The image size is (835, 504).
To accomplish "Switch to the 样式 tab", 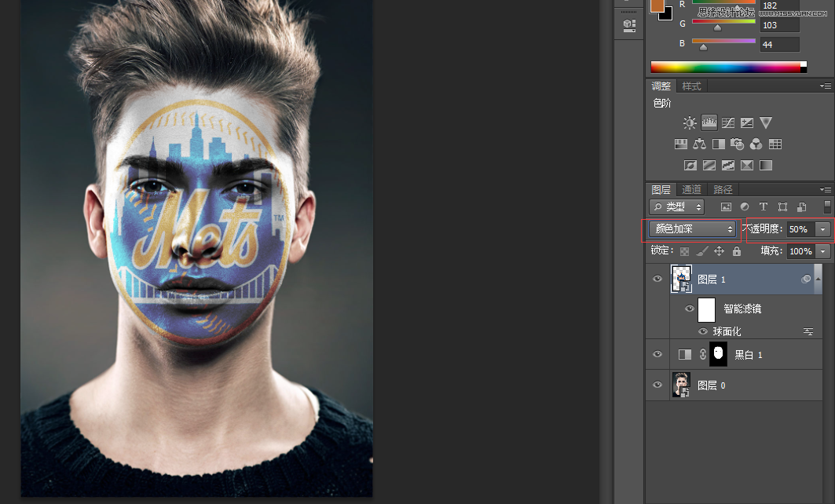I will tap(692, 86).
